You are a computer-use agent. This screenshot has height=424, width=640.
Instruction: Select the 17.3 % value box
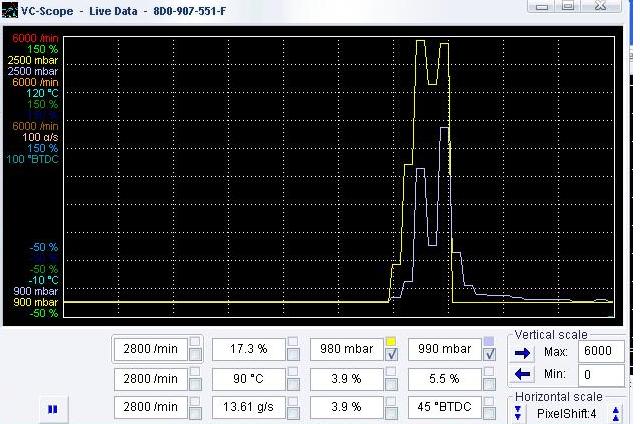click(x=247, y=349)
